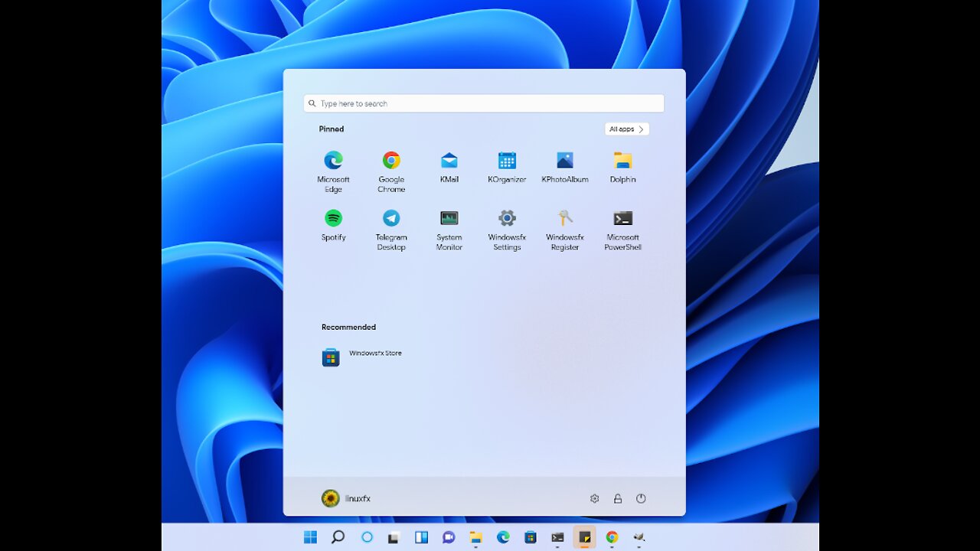Open the Store icon on taskbar
Image resolution: width=980 pixels, height=551 pixels.
pyautogui.click(x=530, y=537)
